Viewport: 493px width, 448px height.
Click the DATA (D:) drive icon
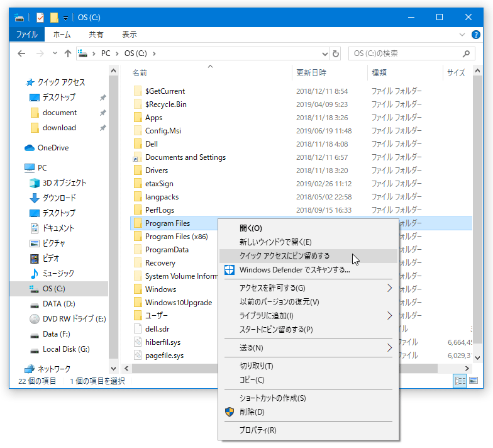[x=34, y=305]
